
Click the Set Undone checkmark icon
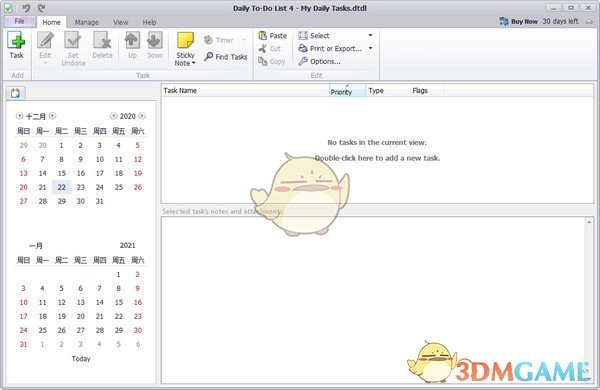point(73,40)
